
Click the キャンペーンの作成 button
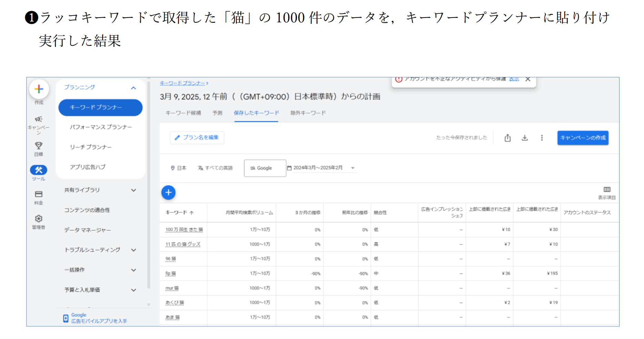583,138
